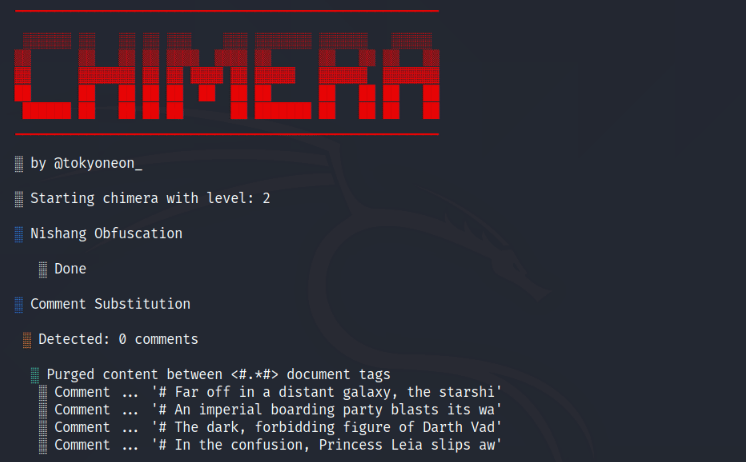Click the block marker beside "Done"
746x462 pixels.
[x=43, y=269]
